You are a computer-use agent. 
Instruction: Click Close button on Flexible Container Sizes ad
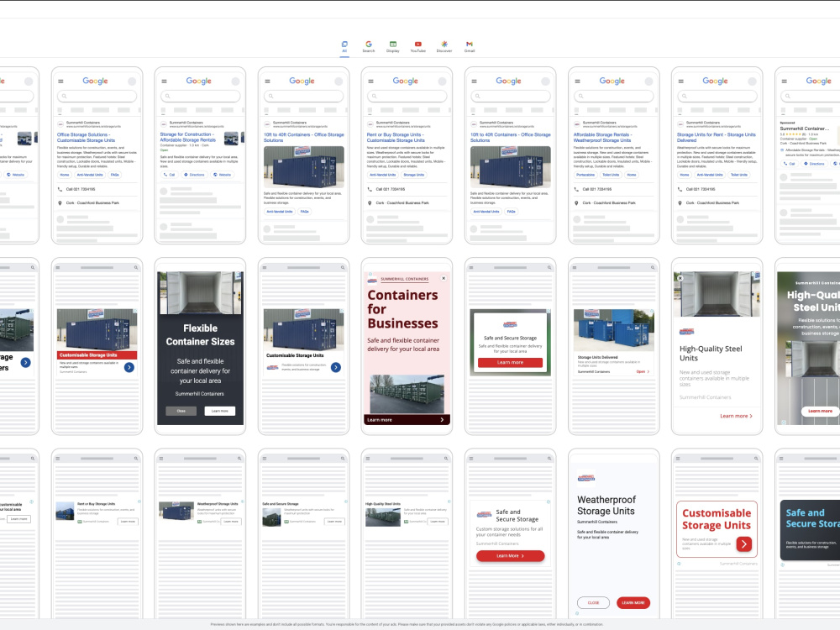(181, 411)
